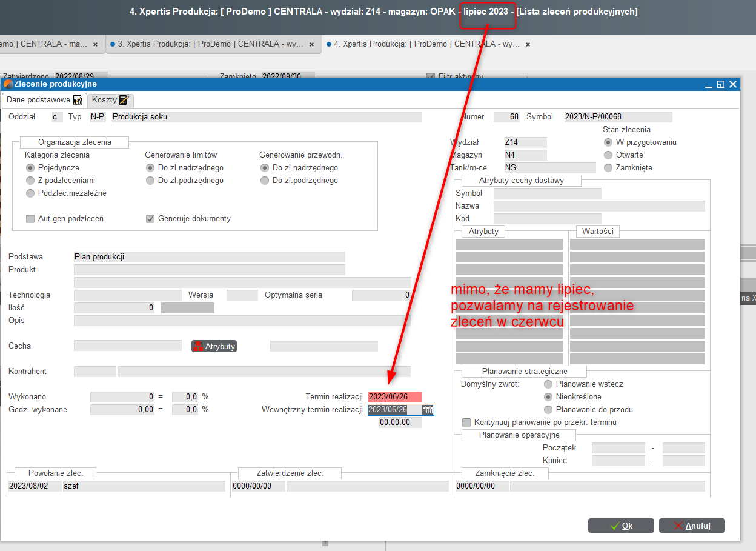Check Kontynuuj planowanie po przekr. terminu
The width and height of the screenshot is (756, 551).
466,422
